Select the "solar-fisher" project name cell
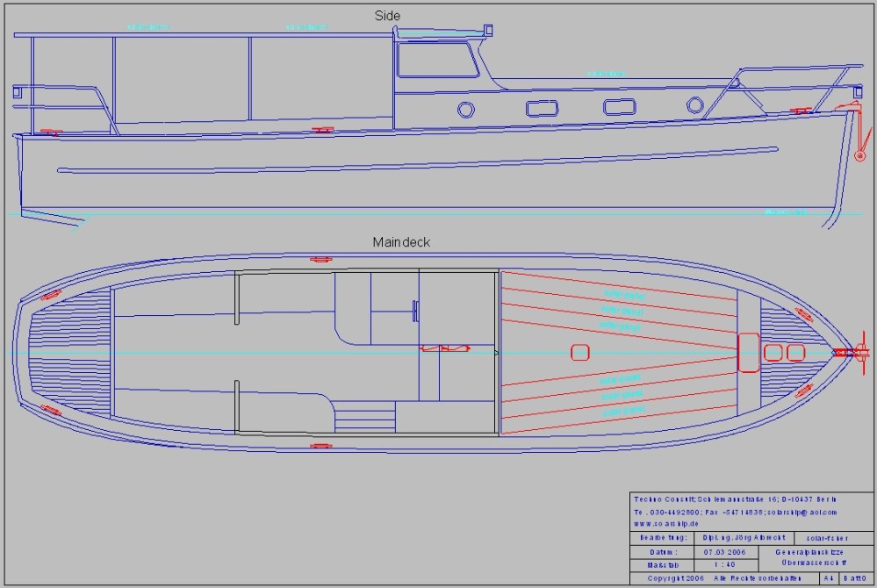The height and width of the screenshot is (588, 877). [816, 537]
